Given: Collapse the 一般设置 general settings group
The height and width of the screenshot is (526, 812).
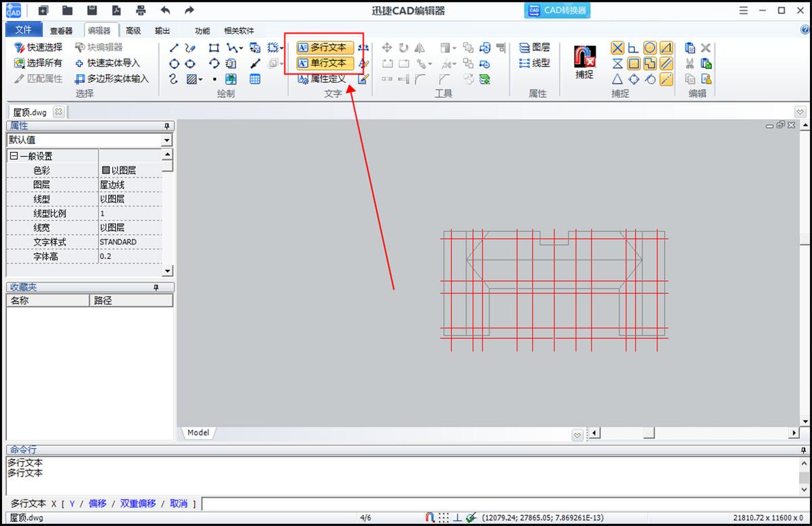Looking at the screenshot, I should 14,156.
